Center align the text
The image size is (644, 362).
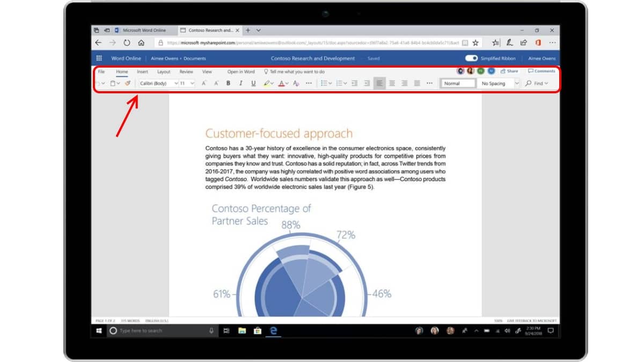(x=392, y=83)
